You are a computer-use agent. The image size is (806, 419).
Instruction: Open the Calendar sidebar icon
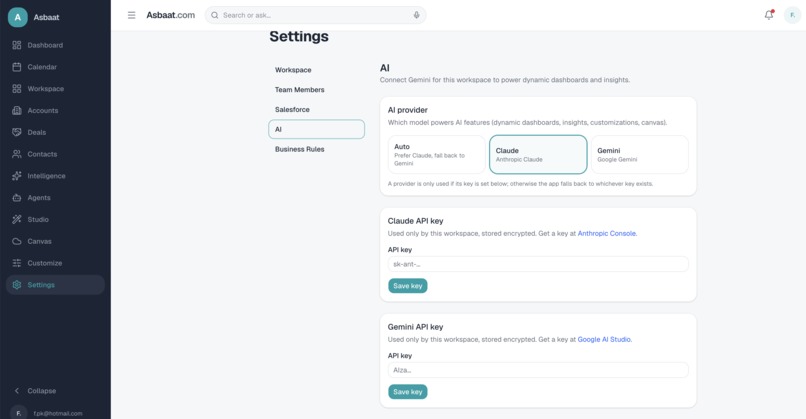(x=17, y=67)
